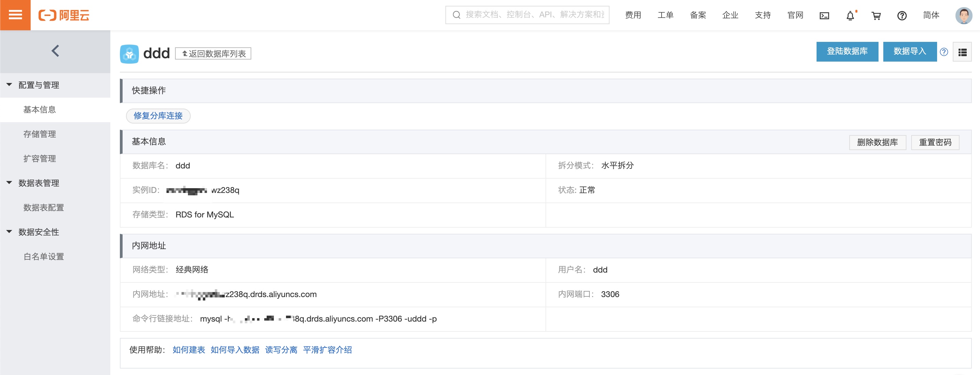Image resolution: width=980 pixels, height=375 pixels.
Task: Focus the top search input field
Action: coord(527,15)
